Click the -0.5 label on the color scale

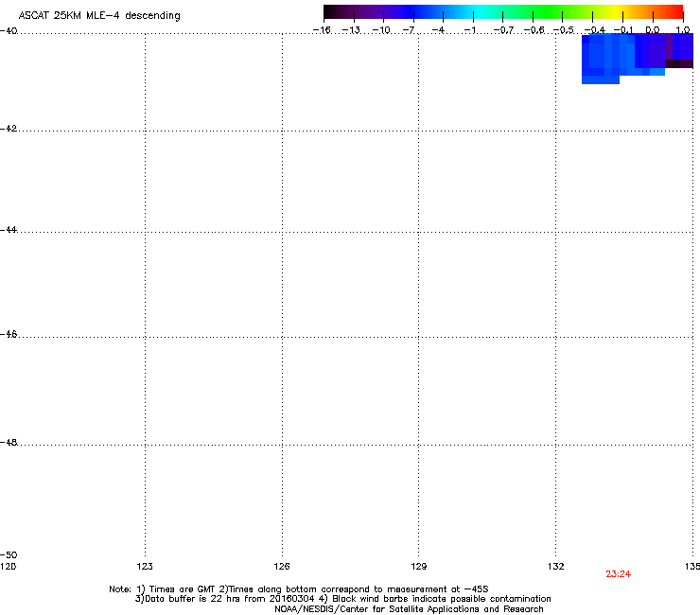coord(564,30)
